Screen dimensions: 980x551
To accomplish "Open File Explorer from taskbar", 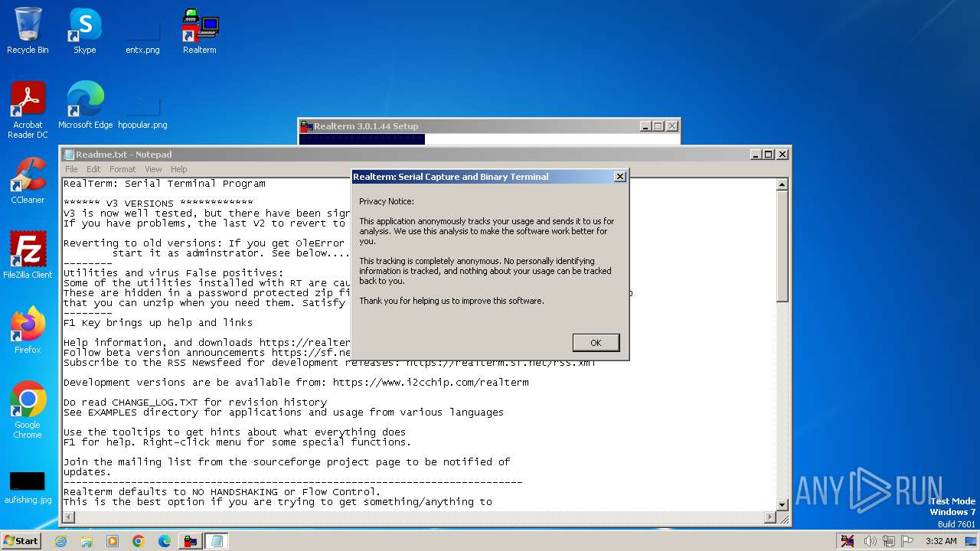I will (x=87, y=541).
